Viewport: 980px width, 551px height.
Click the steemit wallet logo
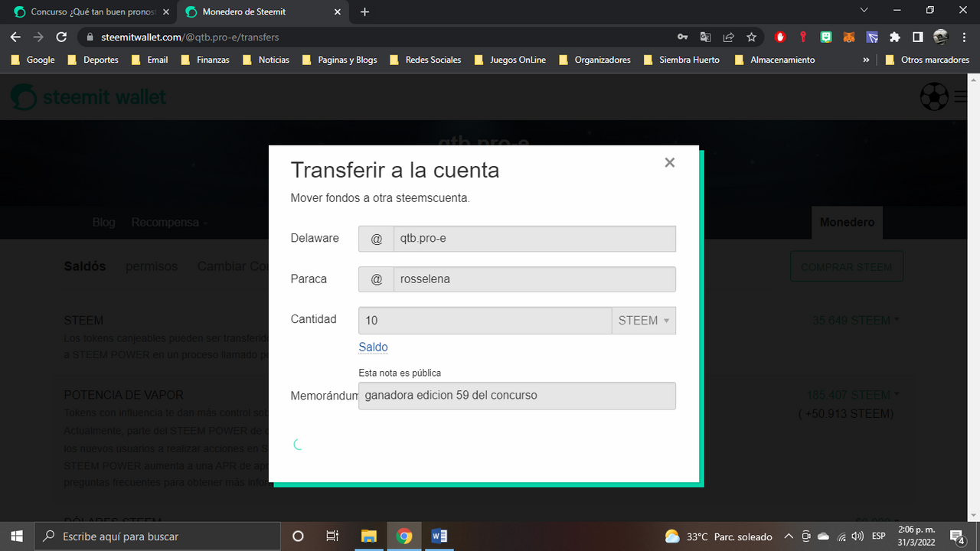point(88,97)
